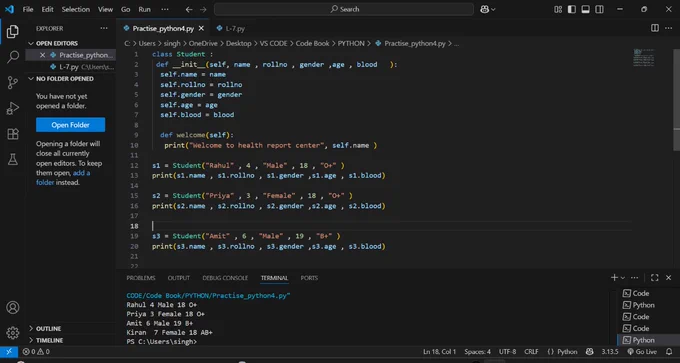The width and height of the screenshot is (680, 363).
Task: Toggle the secondary side bar
Action: 599,9
